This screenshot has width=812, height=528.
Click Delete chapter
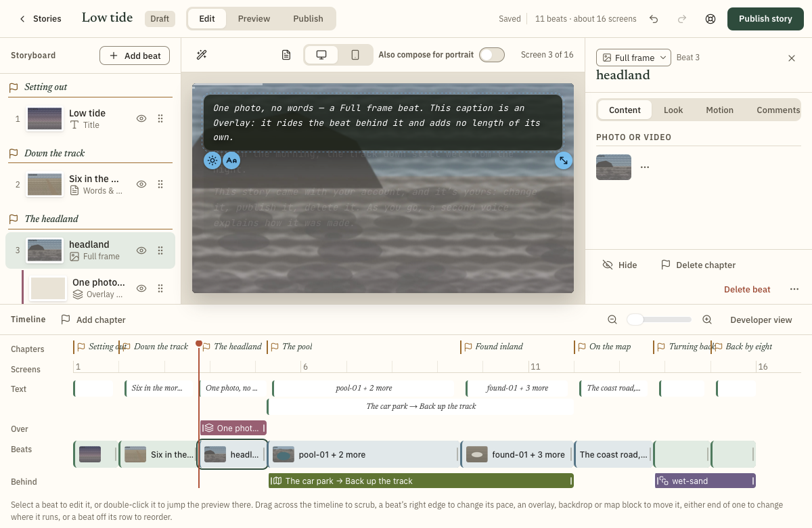tap(698, 265)
